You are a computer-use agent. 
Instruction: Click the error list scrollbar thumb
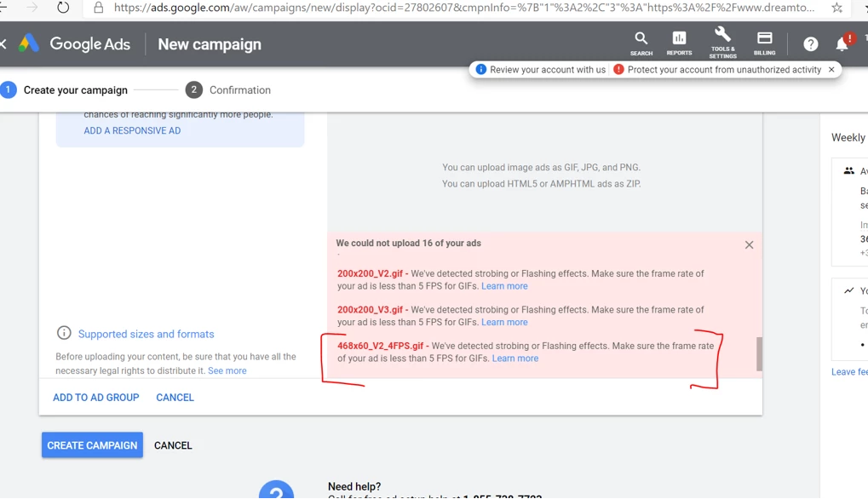pos(759,354)
